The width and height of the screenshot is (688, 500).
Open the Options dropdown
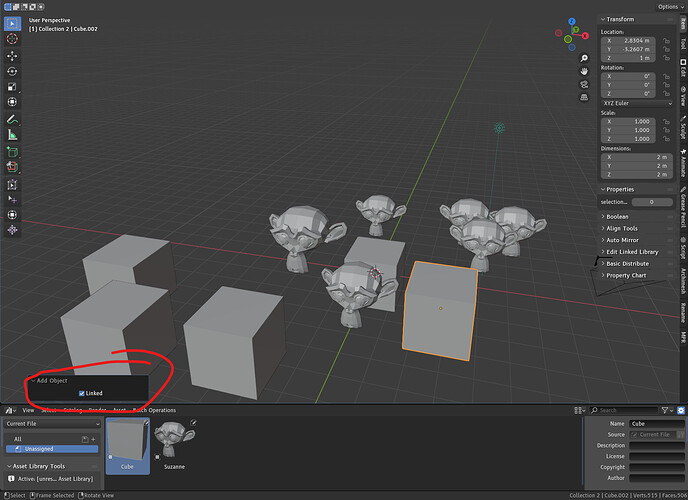click(670, 7)
